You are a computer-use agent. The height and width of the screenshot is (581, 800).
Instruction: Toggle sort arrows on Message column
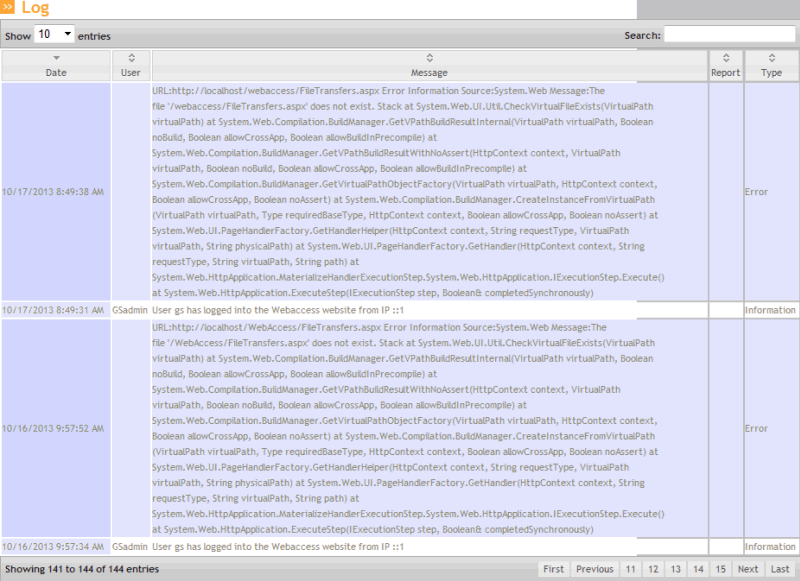pos(430,58)
